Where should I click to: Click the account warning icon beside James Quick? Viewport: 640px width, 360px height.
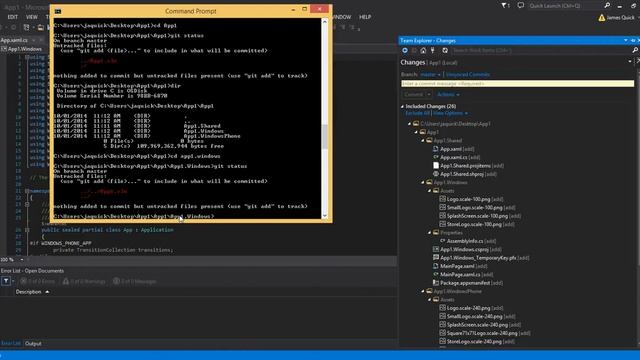[601, 18]
